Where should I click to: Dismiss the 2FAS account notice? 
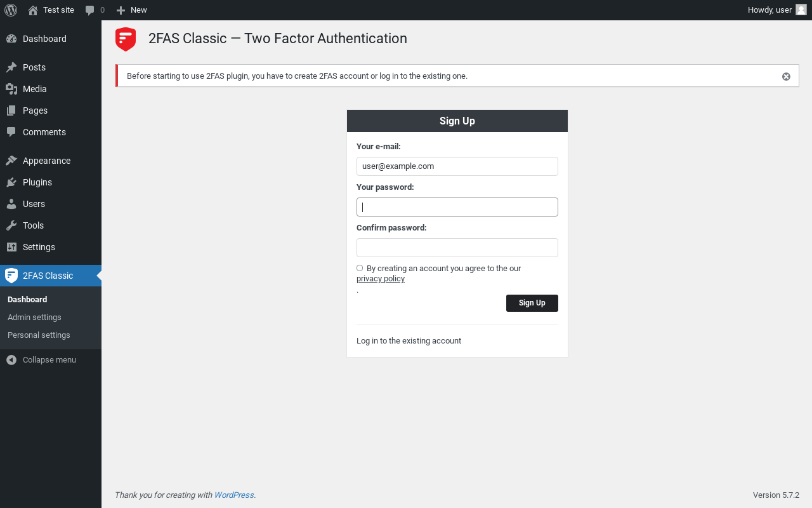pos(786,76)
